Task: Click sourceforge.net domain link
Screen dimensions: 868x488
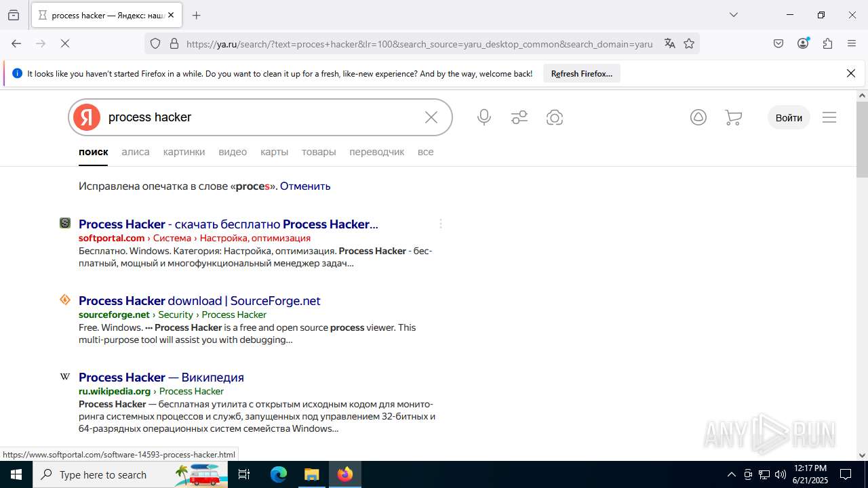Action: tap(114, 314)
